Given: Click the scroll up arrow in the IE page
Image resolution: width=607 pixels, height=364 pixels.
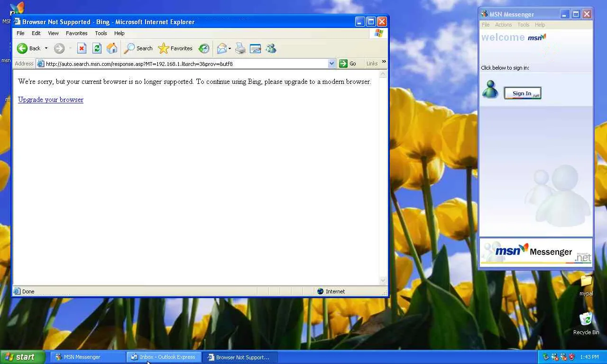Looking at the screenshot, I should pos(383,74).
